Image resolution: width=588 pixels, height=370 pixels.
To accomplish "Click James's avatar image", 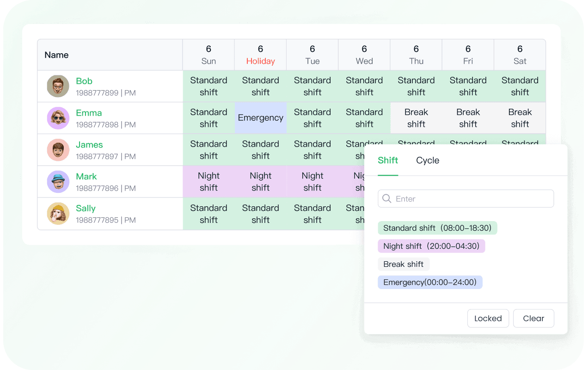I will pos(58,149).
